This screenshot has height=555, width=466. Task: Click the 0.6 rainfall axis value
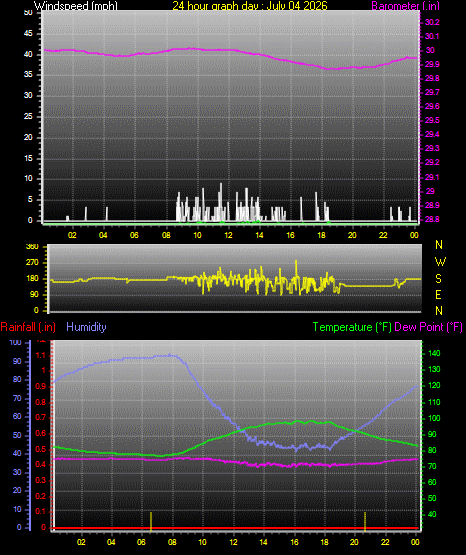tap(41, 434)
